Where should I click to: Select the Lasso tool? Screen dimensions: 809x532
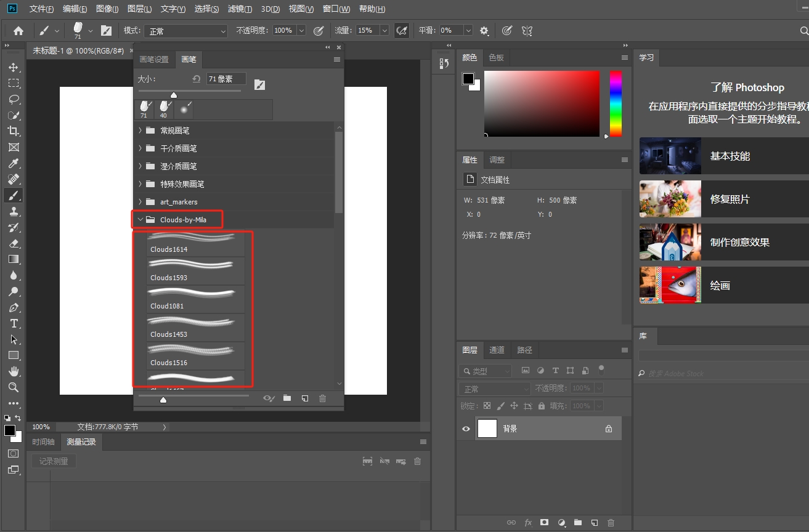(14, 99)
